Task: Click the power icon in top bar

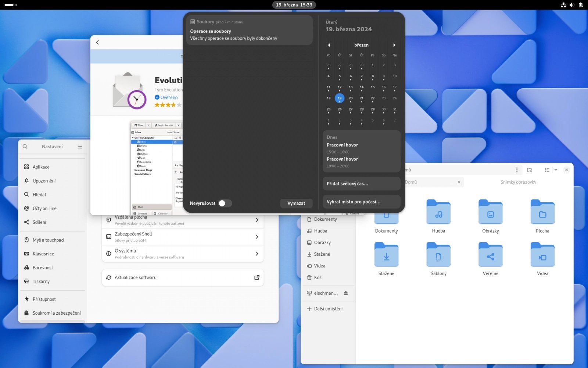Action: click(x=581, y=5)
